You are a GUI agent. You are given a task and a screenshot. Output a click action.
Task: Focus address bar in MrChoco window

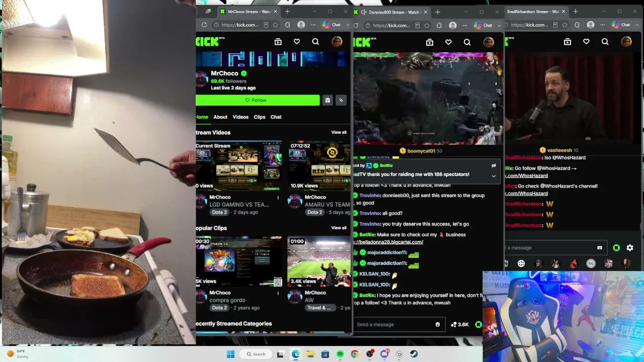pos(239,25)
